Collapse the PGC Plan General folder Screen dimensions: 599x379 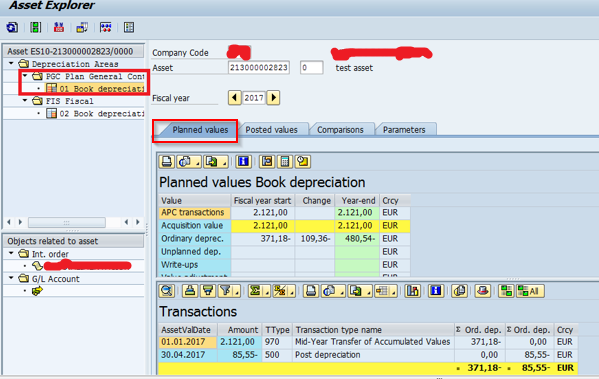click(25, 76)
